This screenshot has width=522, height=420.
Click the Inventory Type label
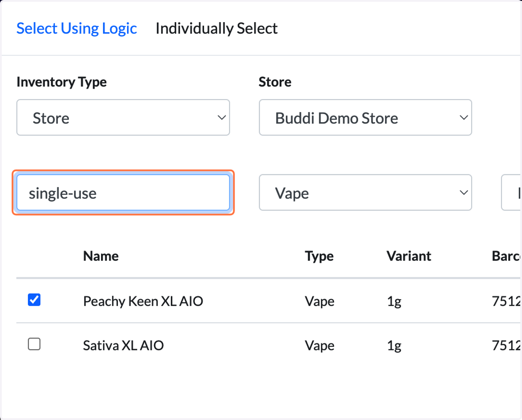point(62,82)
